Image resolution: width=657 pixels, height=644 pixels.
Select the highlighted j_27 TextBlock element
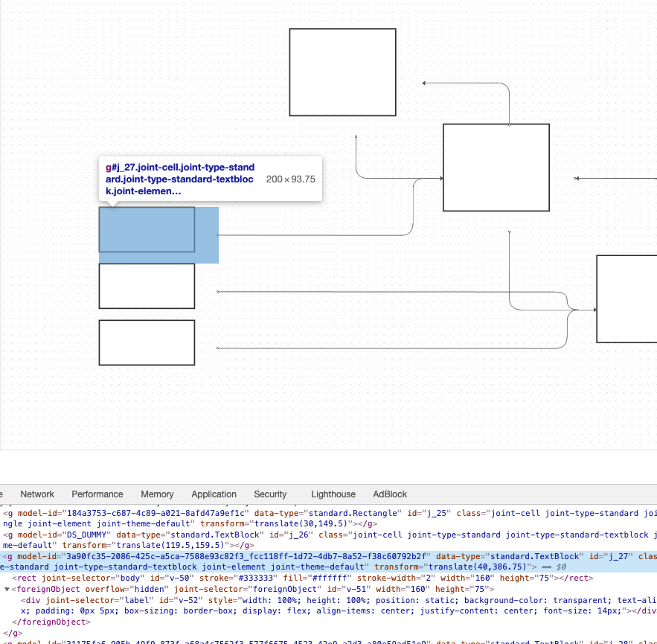pyautogui.click(x=149, y=556)
